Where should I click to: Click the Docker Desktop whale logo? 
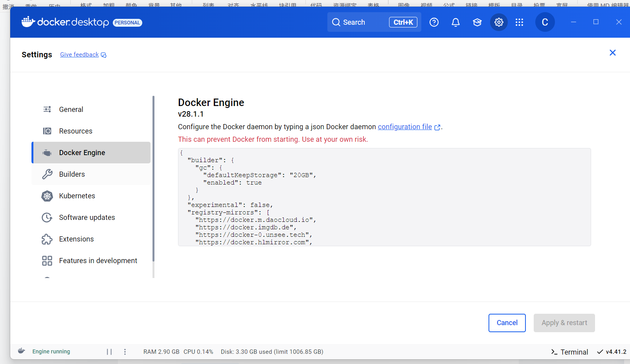click(28, 22)
